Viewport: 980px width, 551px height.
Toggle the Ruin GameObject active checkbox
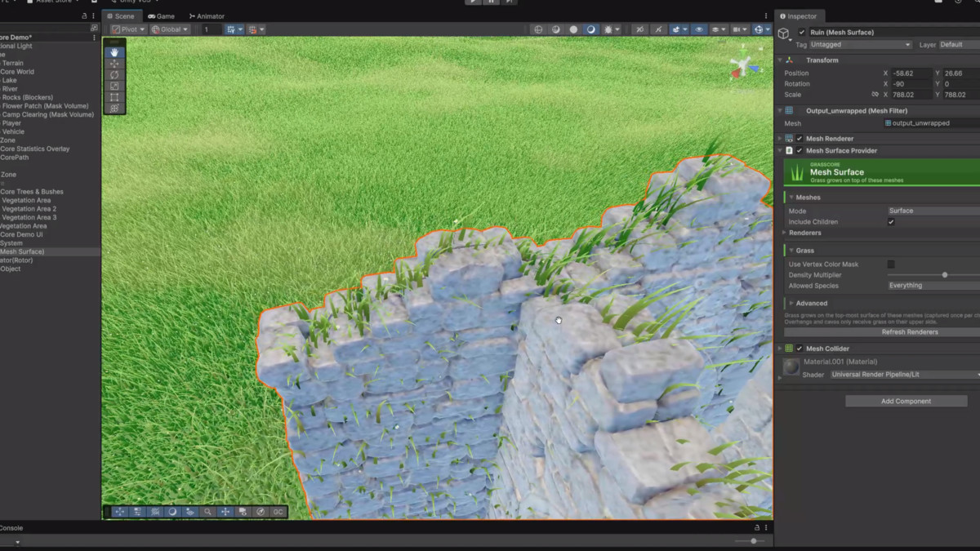coord(802,32)
